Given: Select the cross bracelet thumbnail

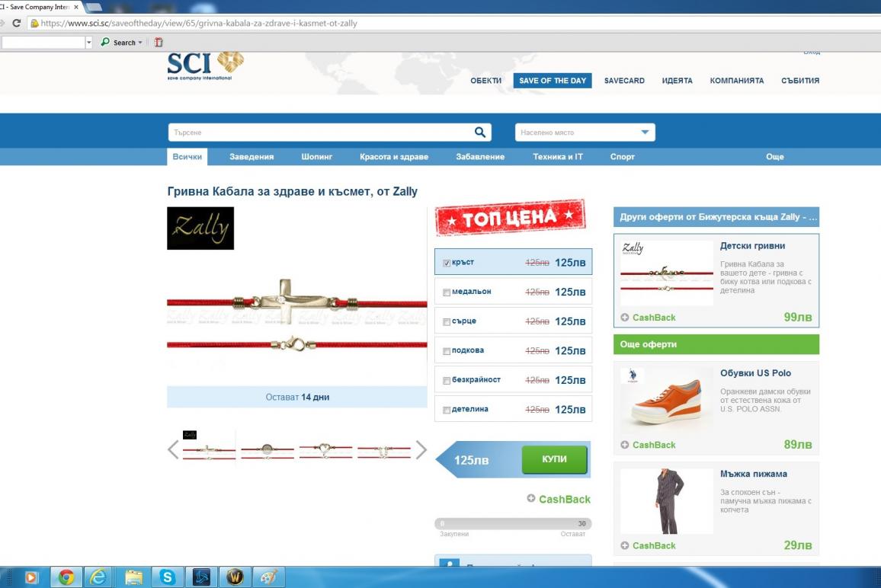Looking at the screenshot, I should [209, 450].
